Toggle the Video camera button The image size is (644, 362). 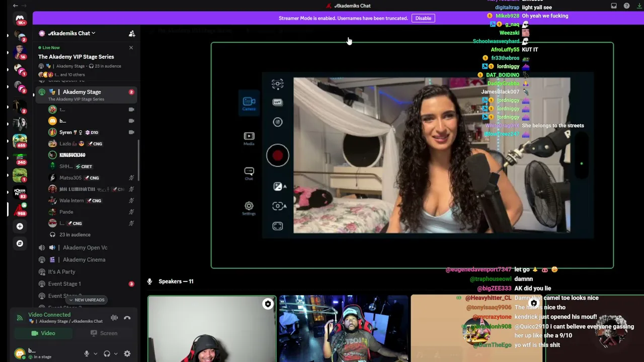point(43,333)
